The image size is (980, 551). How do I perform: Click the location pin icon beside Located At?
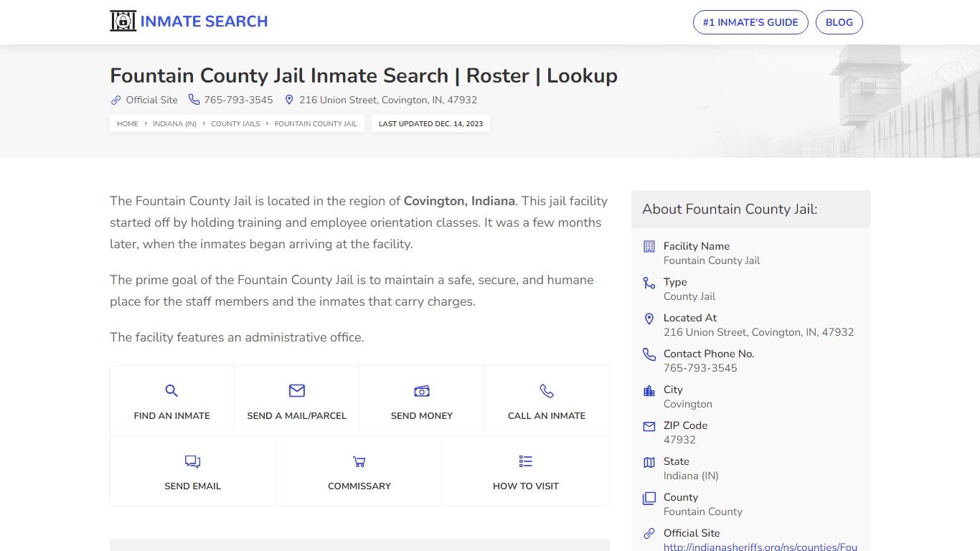649,319
